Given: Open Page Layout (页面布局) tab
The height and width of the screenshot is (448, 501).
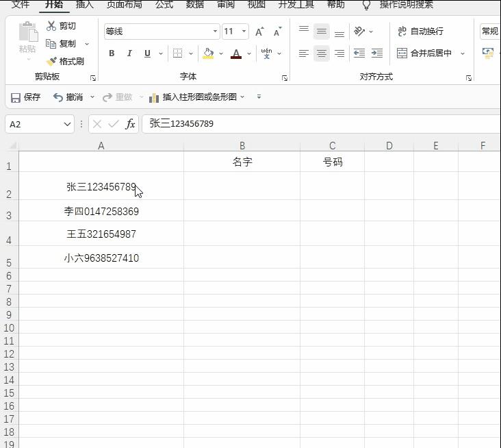Looking at the screenshot, I should tap(125, 4).
